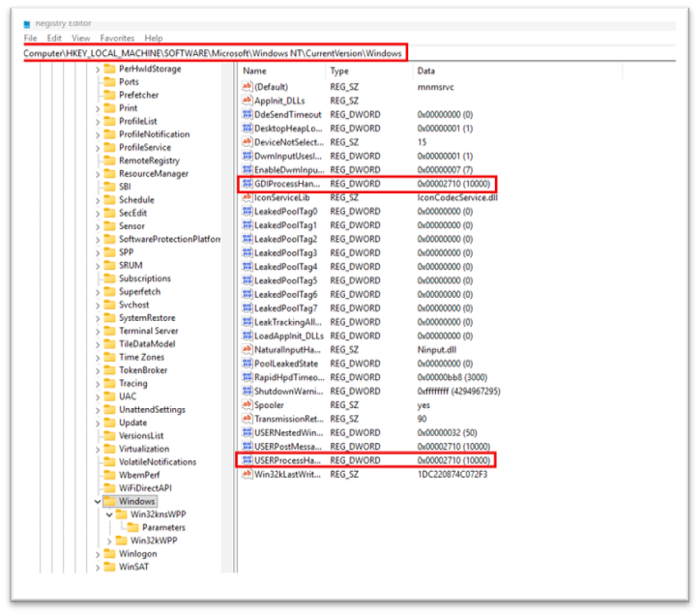Screen dimensions: 700x615
Task: Select the Subscriptions folder icon
Action: (x=109, y=278)
